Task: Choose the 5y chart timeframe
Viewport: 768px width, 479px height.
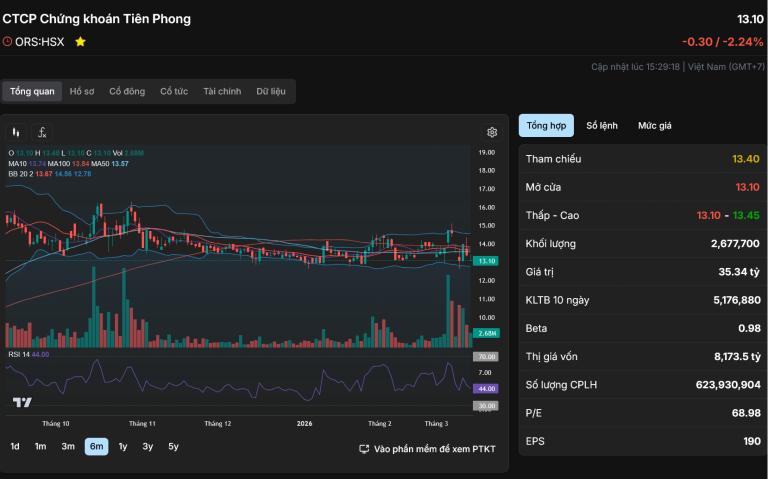Action: pos(174,446)
